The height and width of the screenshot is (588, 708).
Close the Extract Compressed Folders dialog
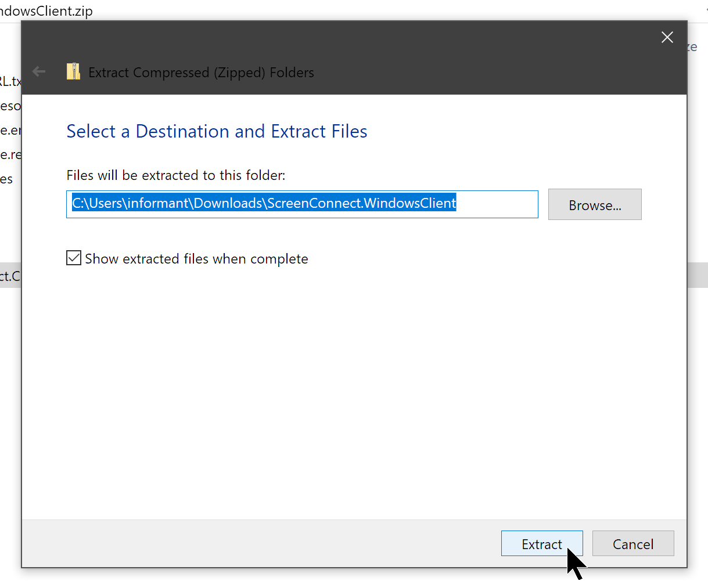[x=667, y=37]
